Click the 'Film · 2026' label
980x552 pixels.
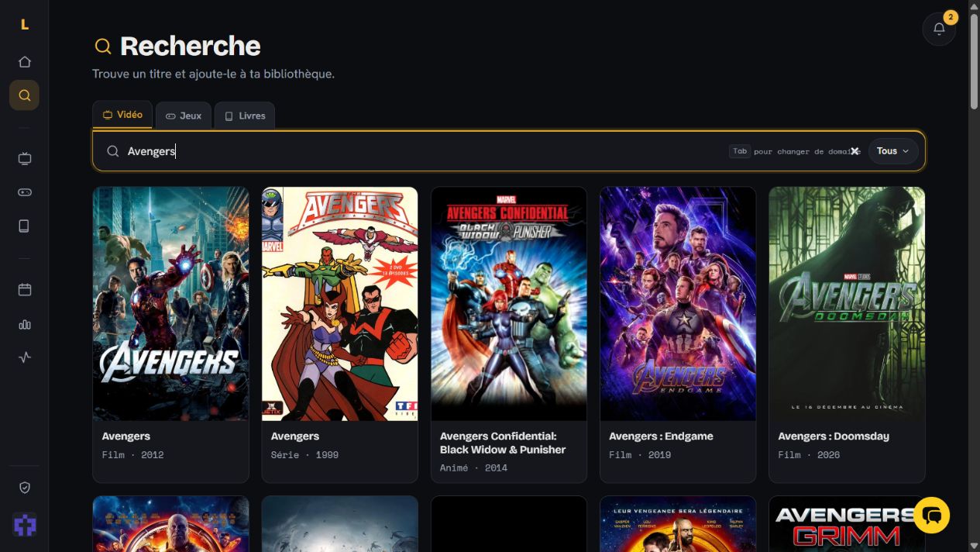(x=809, y=455)
